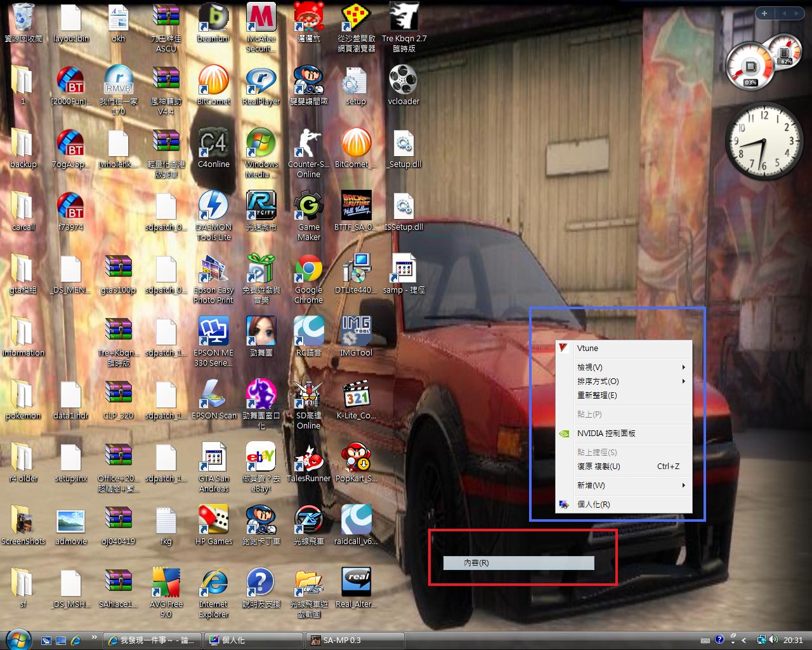
Task: Click the analog clock gadget
Action: pyautogui.click(x=762, y=140)
